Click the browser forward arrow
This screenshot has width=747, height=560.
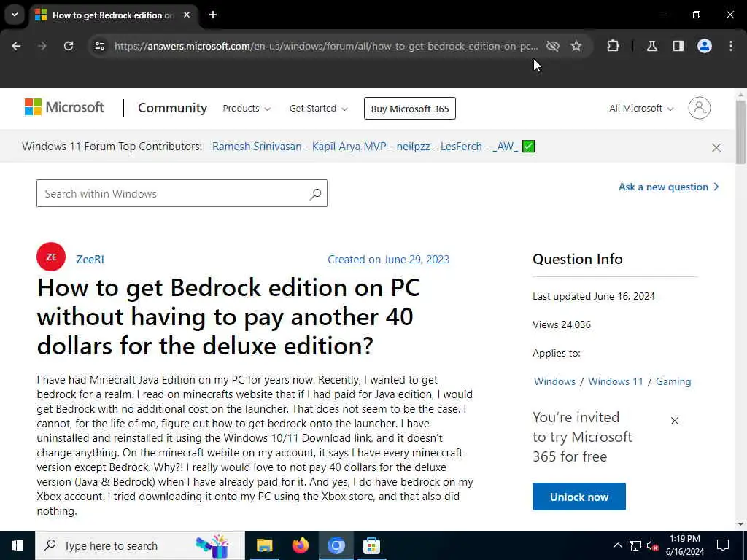[42, 46]
